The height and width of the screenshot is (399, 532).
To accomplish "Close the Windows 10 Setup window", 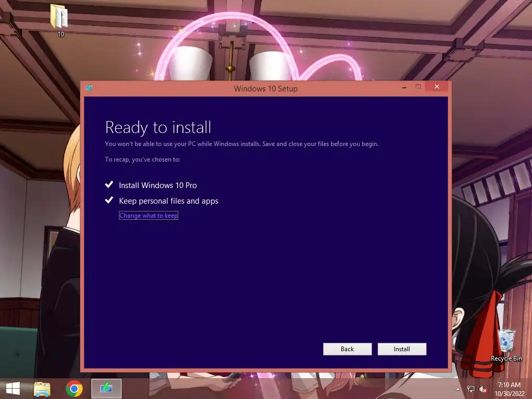I will point(436,87).
